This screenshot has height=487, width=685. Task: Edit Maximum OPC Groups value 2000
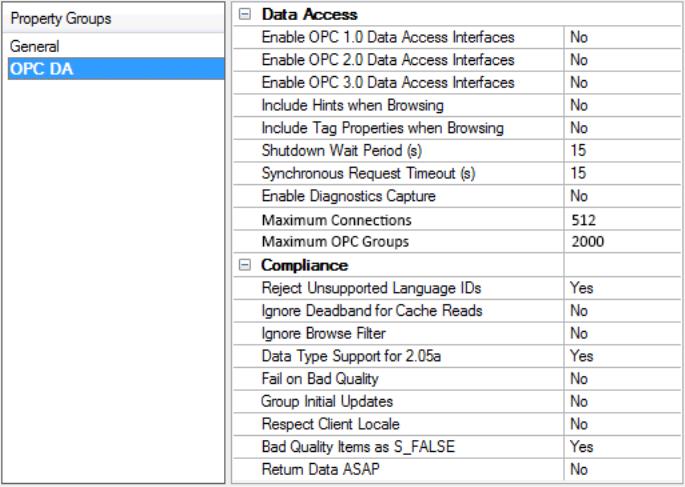620,242
